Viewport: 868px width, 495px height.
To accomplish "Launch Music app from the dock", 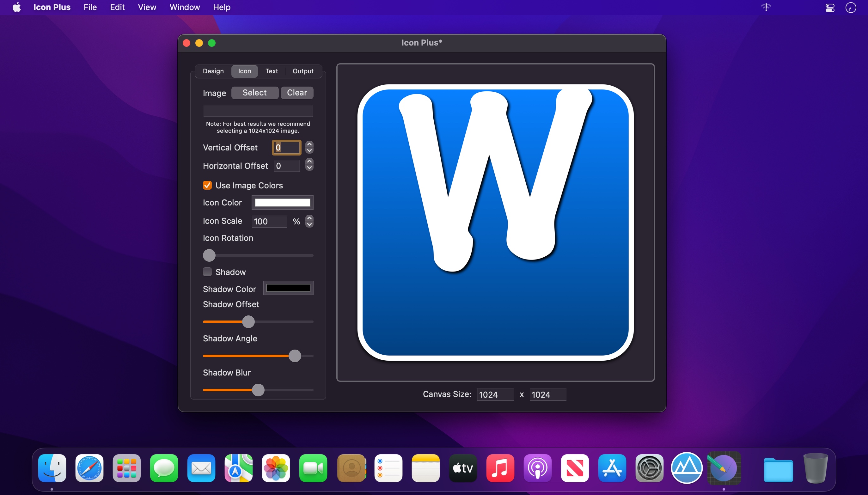I will coord(500,468).
